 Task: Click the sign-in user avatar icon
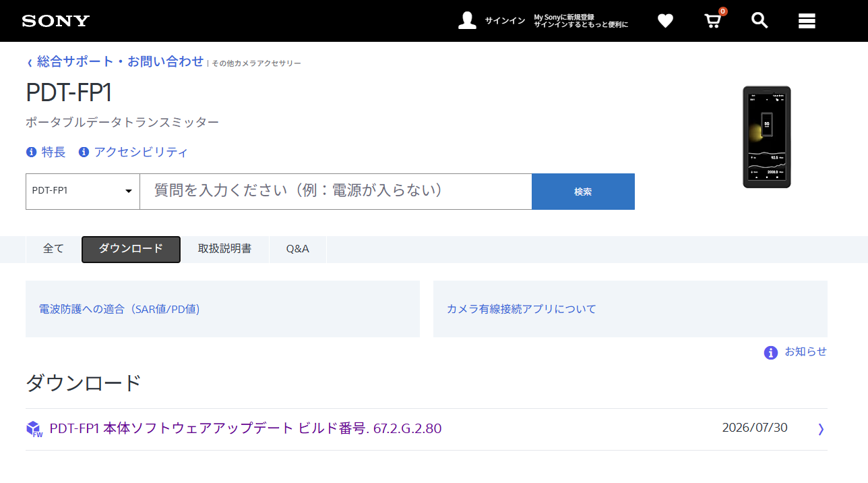pyautogui.click(x=467, y=20)
